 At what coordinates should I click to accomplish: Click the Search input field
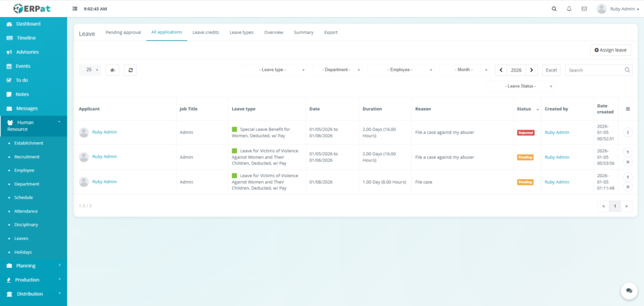pyautogui.click(x=594, y=70)
